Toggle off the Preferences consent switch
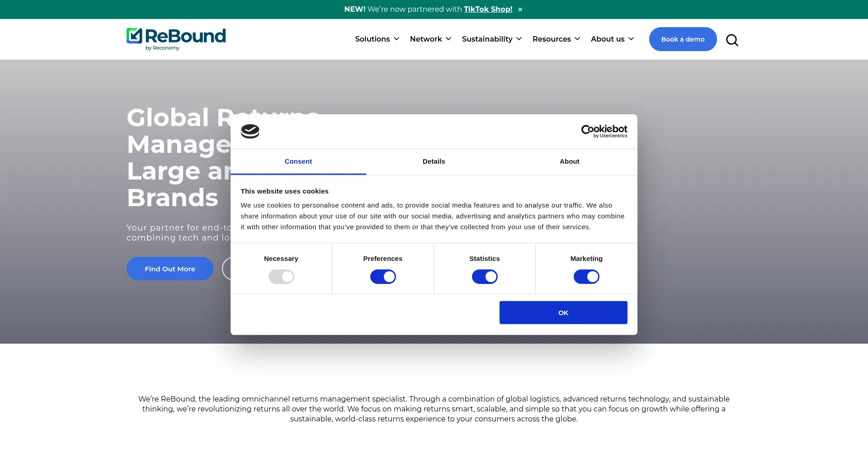The width and height of the screenshot is (868, 449). pos(383,276)
